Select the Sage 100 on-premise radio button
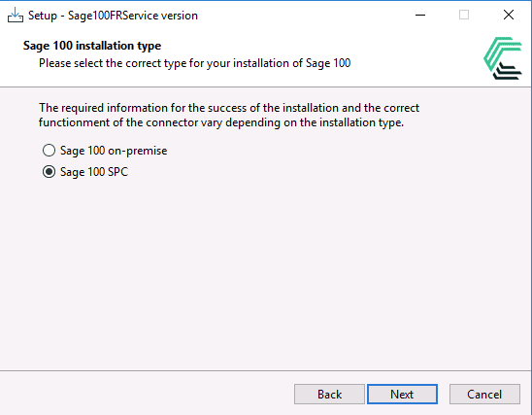This screenshot has height=415, width=532. (x=49, y=150)
